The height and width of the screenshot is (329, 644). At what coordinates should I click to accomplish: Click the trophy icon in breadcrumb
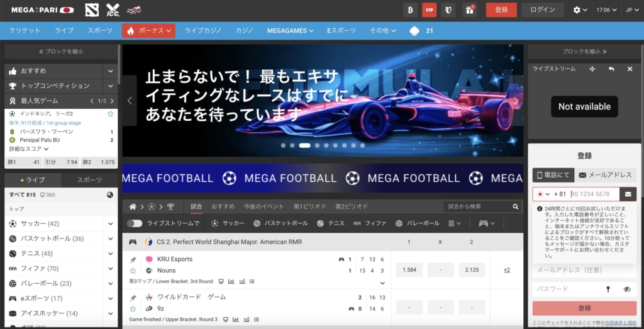170,206
